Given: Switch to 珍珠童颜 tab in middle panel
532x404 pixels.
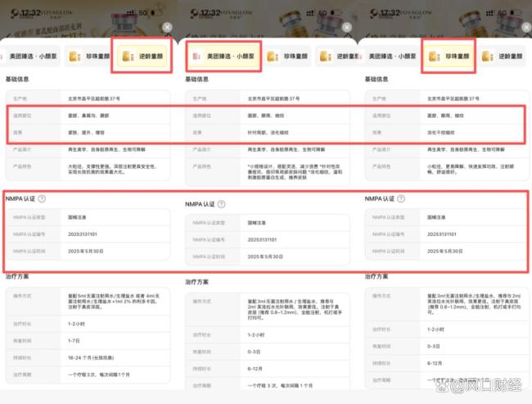Looking at the screenshot, I should [287, 56].
